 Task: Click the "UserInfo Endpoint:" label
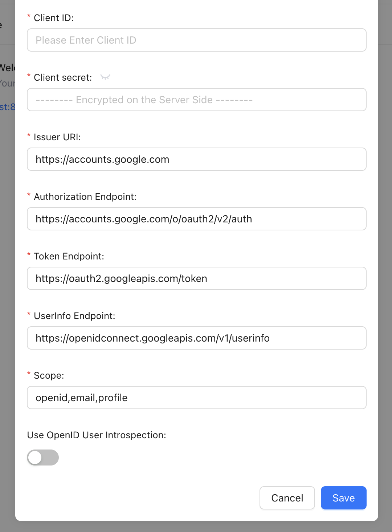[74, 316]
